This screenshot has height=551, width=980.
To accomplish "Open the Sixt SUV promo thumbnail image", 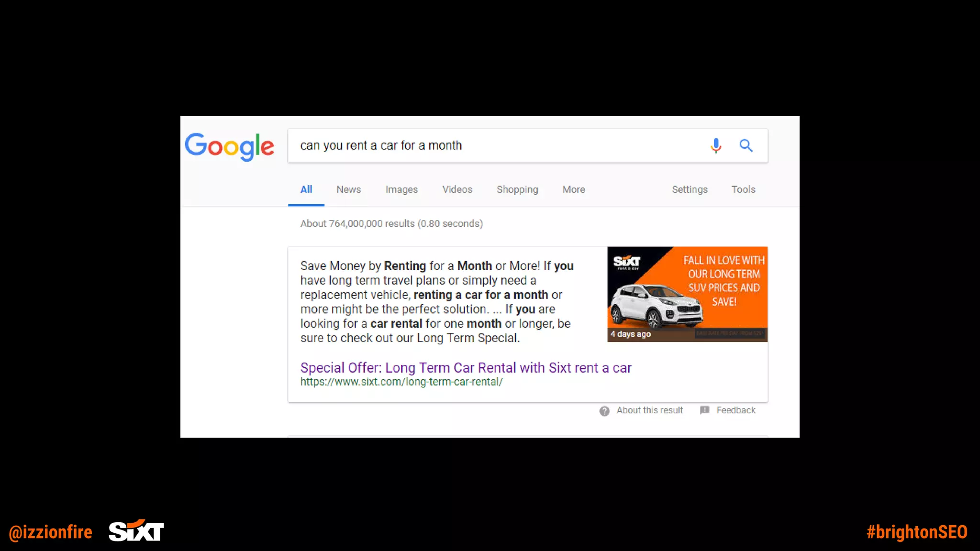I will [687, 294].
